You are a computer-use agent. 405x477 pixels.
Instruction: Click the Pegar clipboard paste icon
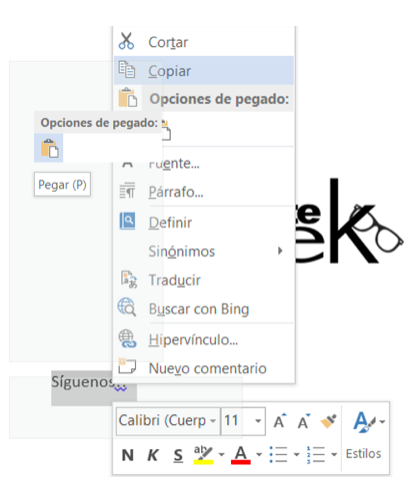click(49, 148)
